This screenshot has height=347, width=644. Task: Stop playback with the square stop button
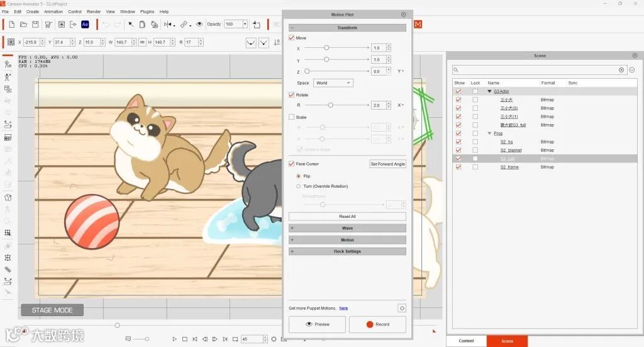tap(185, 339)
